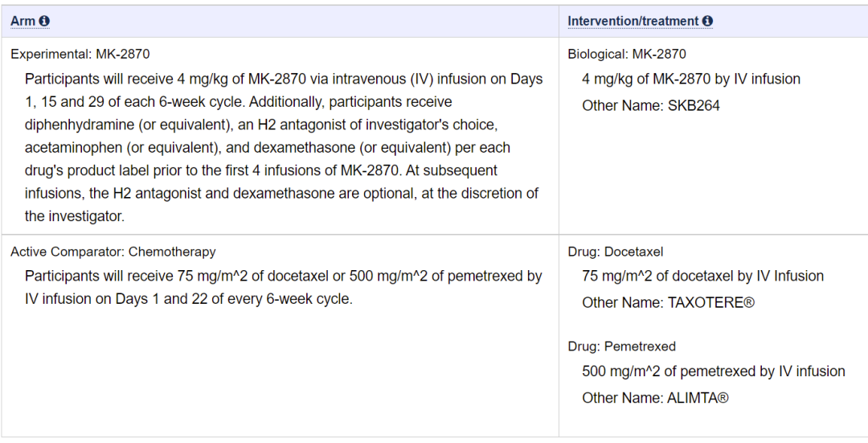Click the line beginning 'acetaminophen (or equivalent)'

tap(267, 148)
